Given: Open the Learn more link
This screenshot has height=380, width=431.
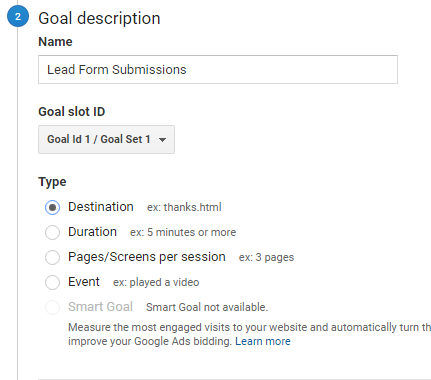Looking at the screenshot, I should coord(263,341).
